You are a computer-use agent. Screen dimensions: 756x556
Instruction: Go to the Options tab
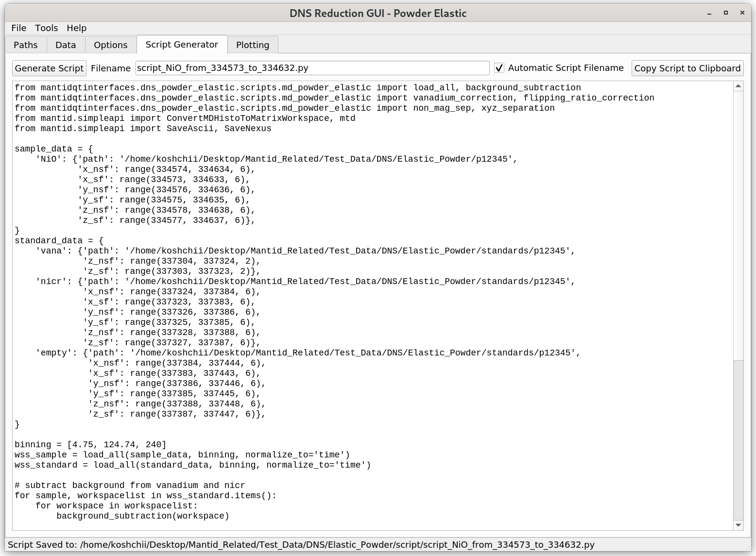pos(110,45)
